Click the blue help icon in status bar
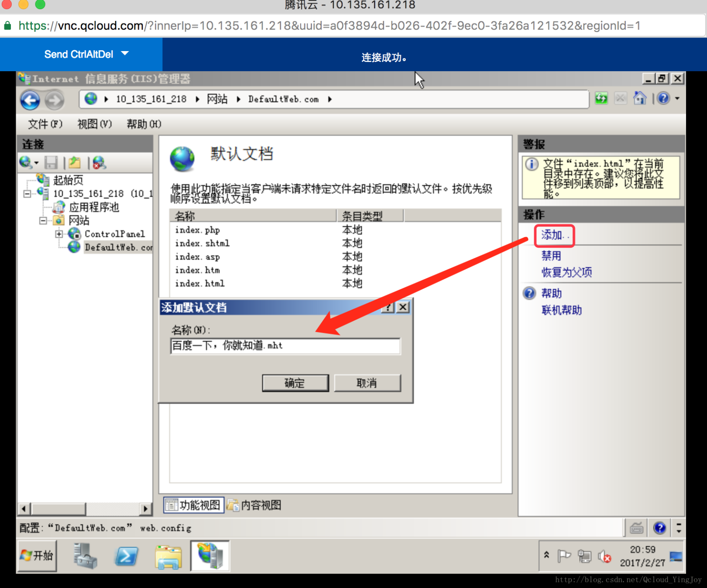This screenshot has width=707, height=588. (x=659, y=528)
